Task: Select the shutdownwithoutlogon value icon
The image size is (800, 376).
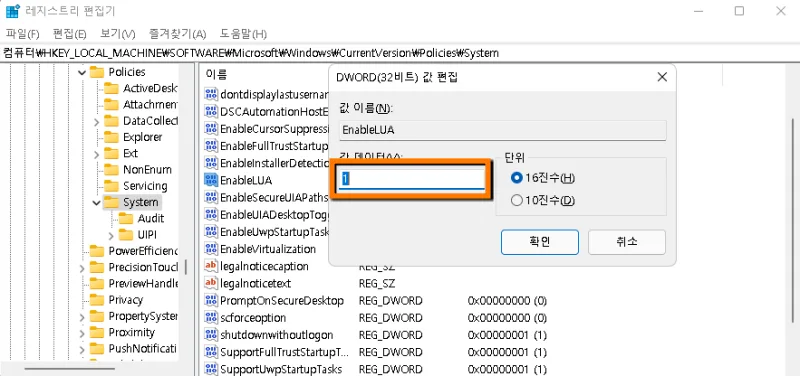Action: tap(211, 335)
